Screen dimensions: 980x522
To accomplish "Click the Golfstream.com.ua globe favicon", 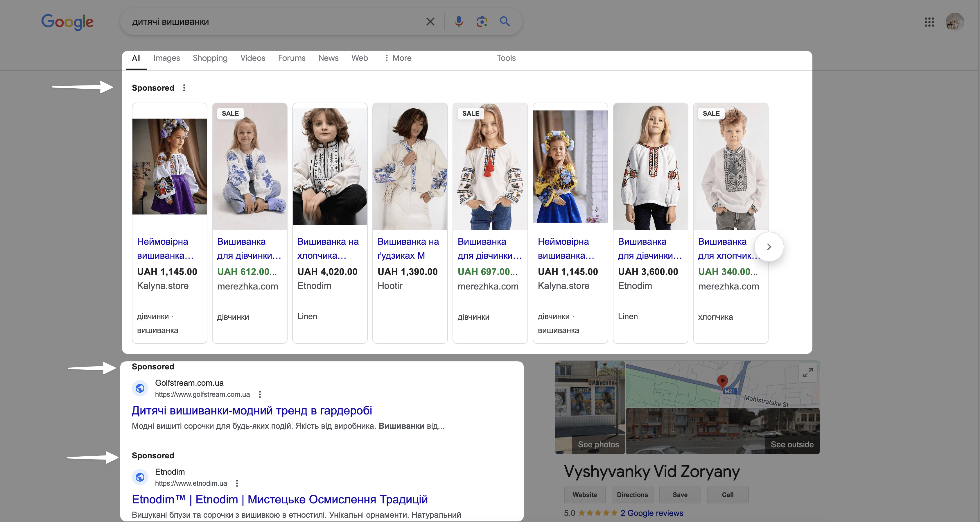I will point(140,388).
